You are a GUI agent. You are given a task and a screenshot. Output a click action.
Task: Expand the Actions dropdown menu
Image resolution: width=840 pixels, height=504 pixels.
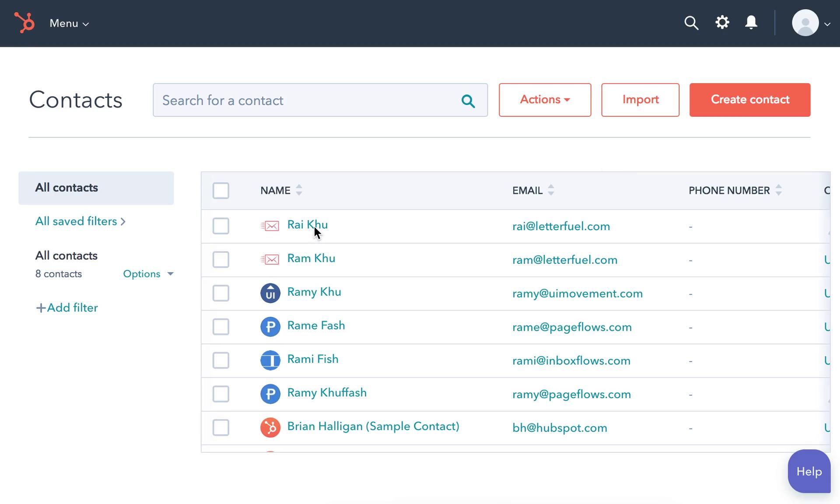(544, 100)
